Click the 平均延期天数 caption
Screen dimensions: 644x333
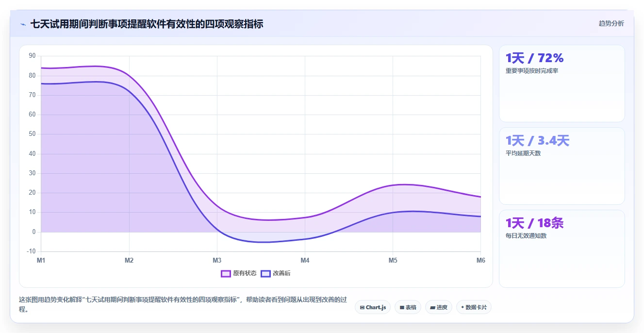pos(523,153)
